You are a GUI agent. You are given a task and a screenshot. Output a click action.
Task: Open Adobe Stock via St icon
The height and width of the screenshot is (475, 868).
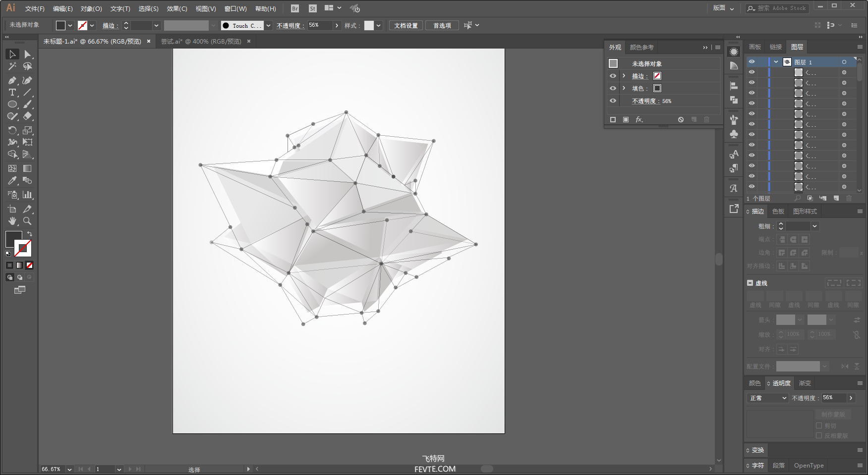point(312,8)
